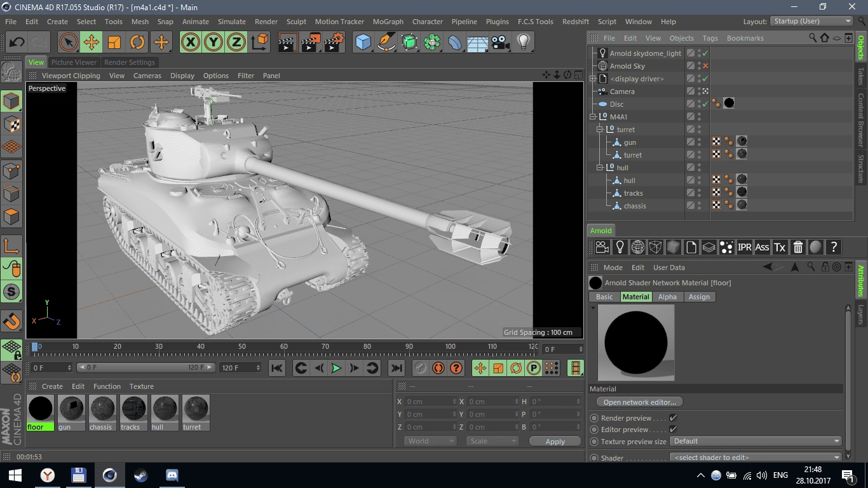
Task: Click the coordinate system icon
Action: [259, 43]
